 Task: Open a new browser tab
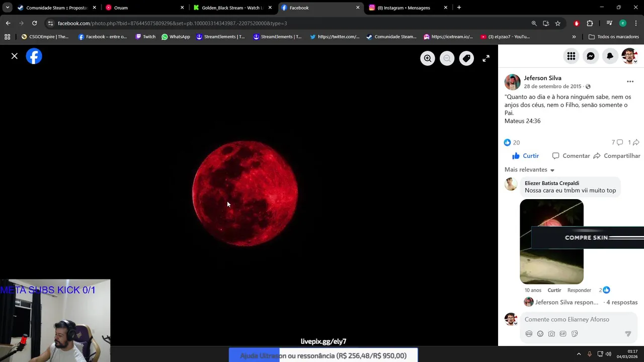coord(459,8)
